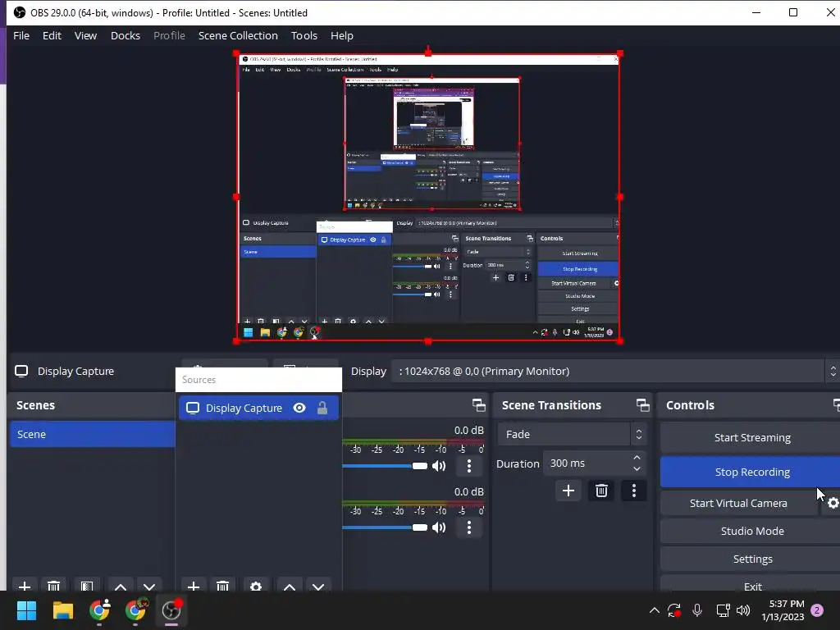Click Stop Recording button
Viewport: 840px width, 630px height.
point(751,472)
